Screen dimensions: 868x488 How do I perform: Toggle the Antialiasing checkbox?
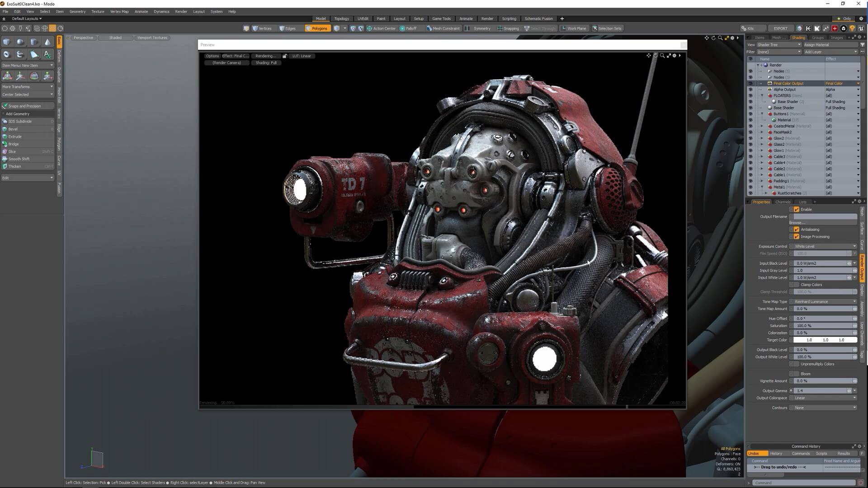pyautogui.click(x=797, y=230)
